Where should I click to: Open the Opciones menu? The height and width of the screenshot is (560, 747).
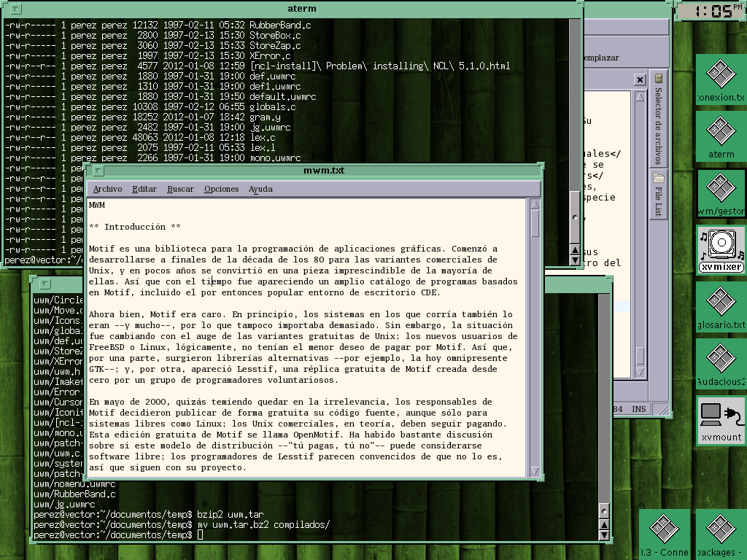222,189
